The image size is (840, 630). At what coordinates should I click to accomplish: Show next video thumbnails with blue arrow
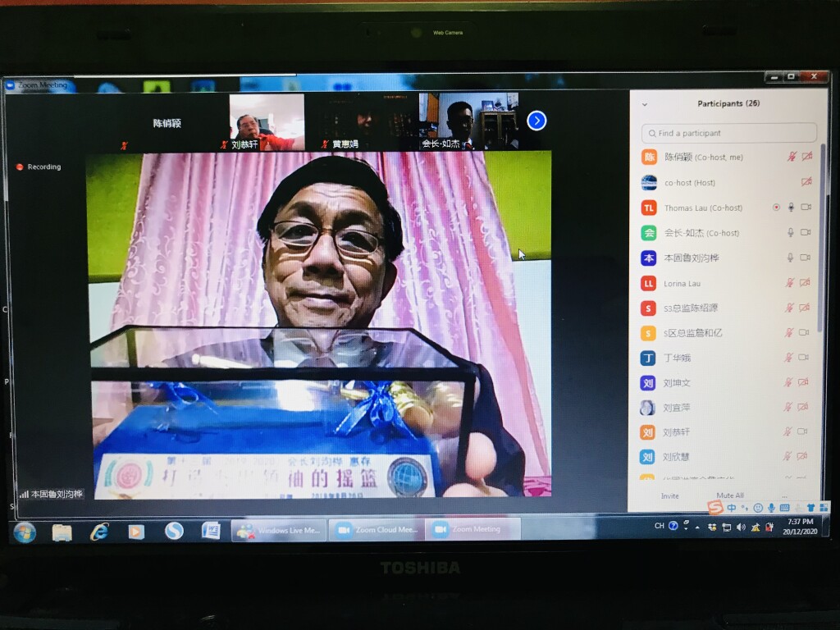[536, 121]
